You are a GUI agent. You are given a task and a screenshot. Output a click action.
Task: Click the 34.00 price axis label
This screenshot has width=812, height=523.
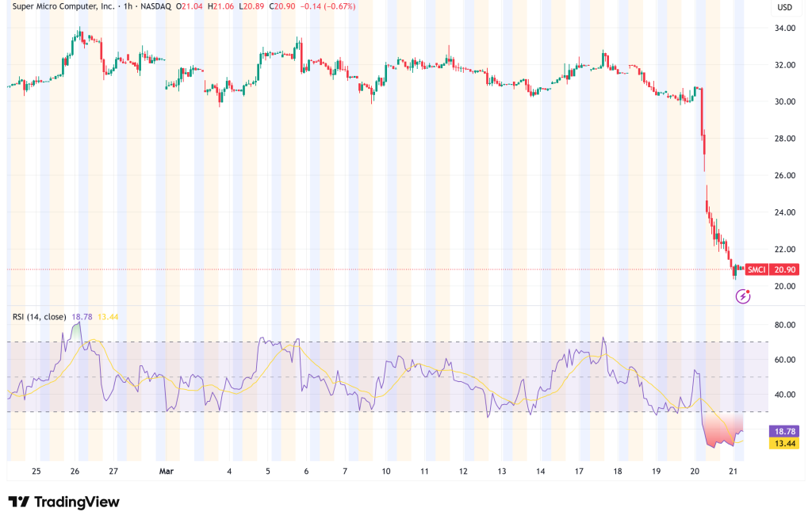[786, 29]
